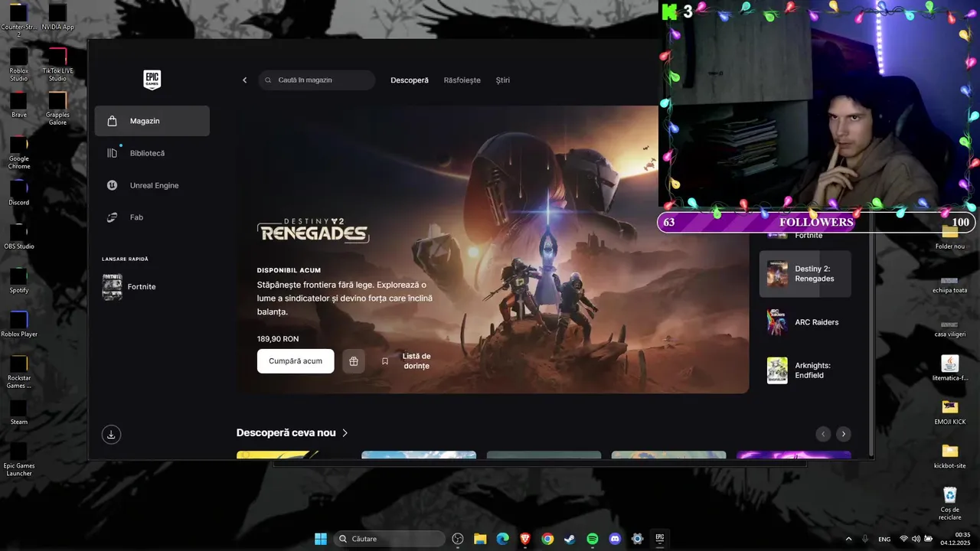Open Google Chrome desktop shortcut
This screenshot has height=551, width=980.
(x=18, y=153)
